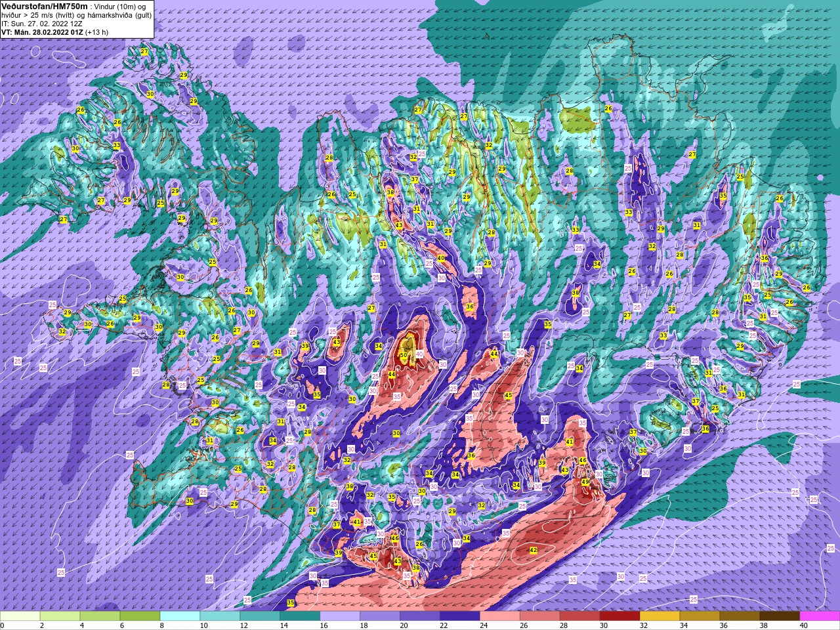Viewport: 840px width, 630px height.
Task: Click the 16–18 m/s lavender legend swatch
Action: [341, 616]
